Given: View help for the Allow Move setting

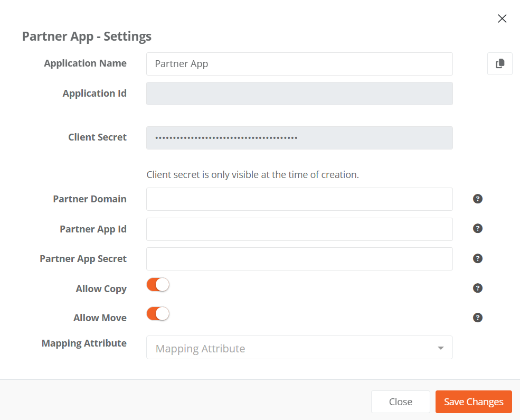Looking at the screenshot, I should point(478,318).
